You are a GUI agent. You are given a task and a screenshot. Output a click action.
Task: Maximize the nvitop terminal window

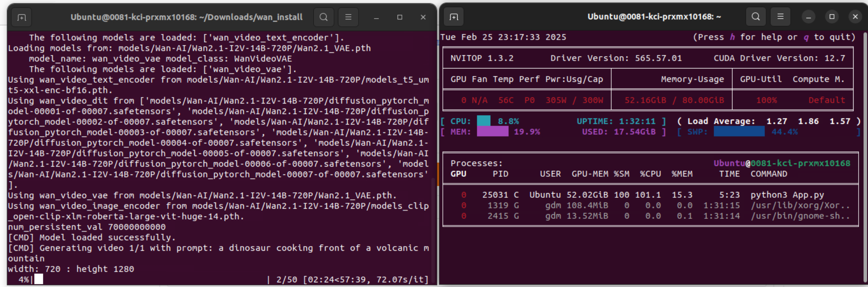coord(832,17)
